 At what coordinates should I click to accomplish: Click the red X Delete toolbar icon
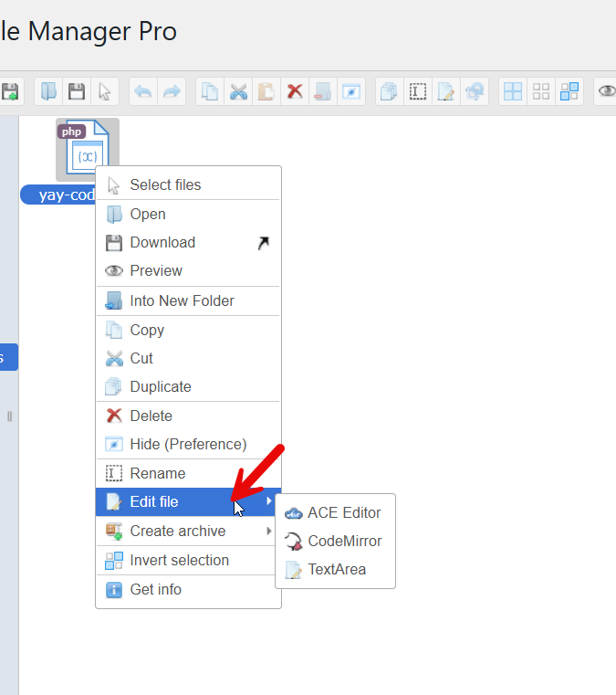[x=295, y=91]
